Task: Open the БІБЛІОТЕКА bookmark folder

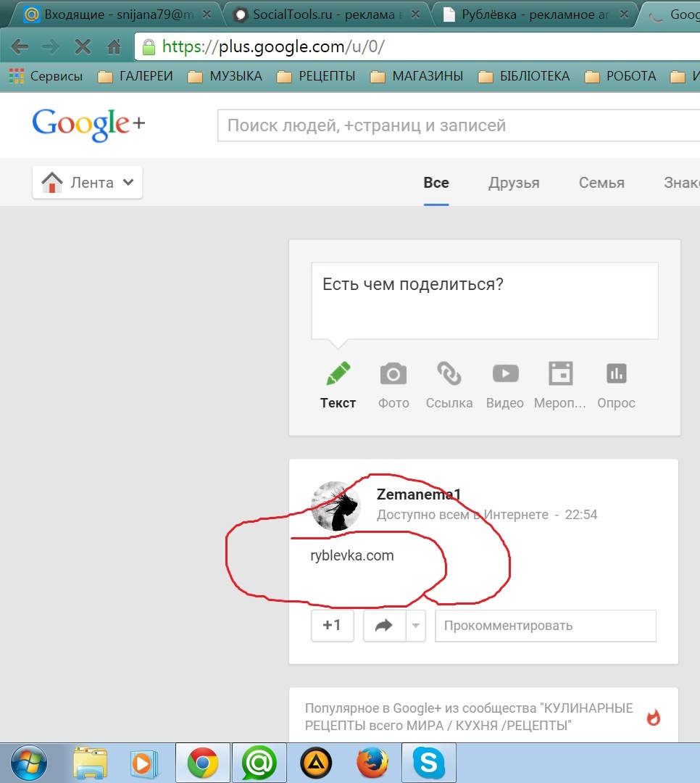Action: click(524, 76)
